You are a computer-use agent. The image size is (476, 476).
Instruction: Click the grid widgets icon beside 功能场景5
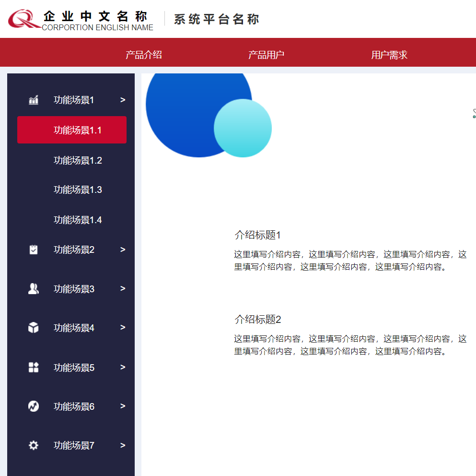pos(34,368)
